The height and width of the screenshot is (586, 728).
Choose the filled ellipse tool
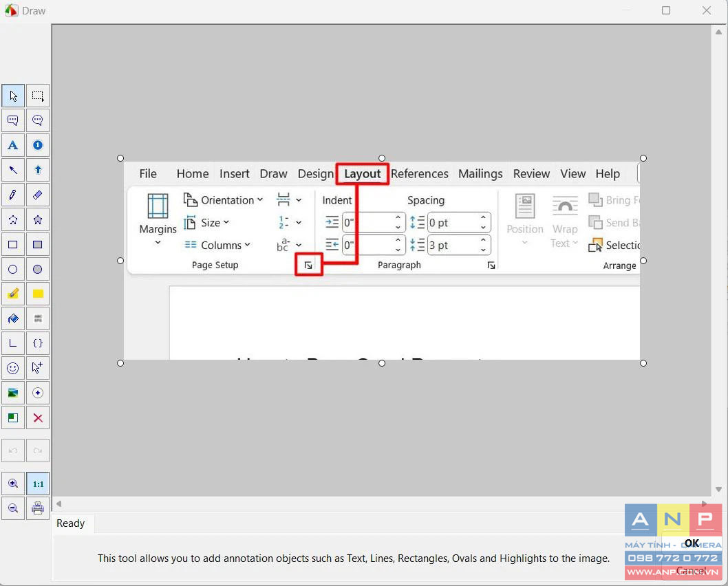[38, 269]
